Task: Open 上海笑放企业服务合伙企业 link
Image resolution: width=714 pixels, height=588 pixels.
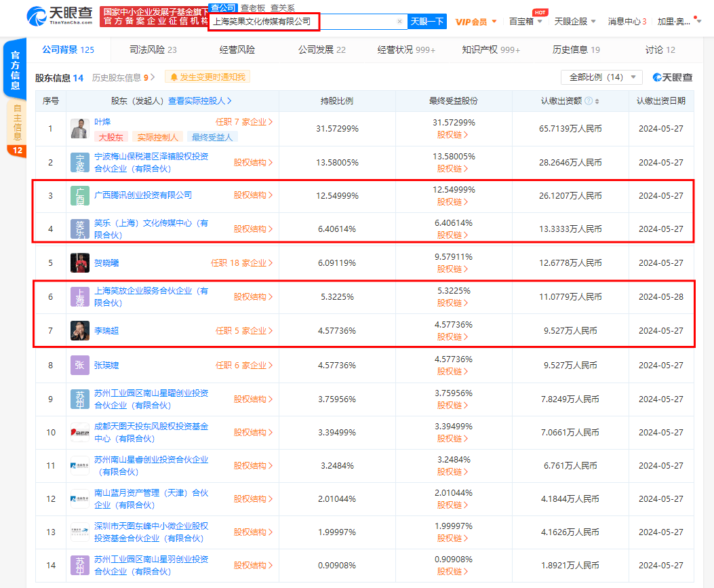Action: coord(151,297)
